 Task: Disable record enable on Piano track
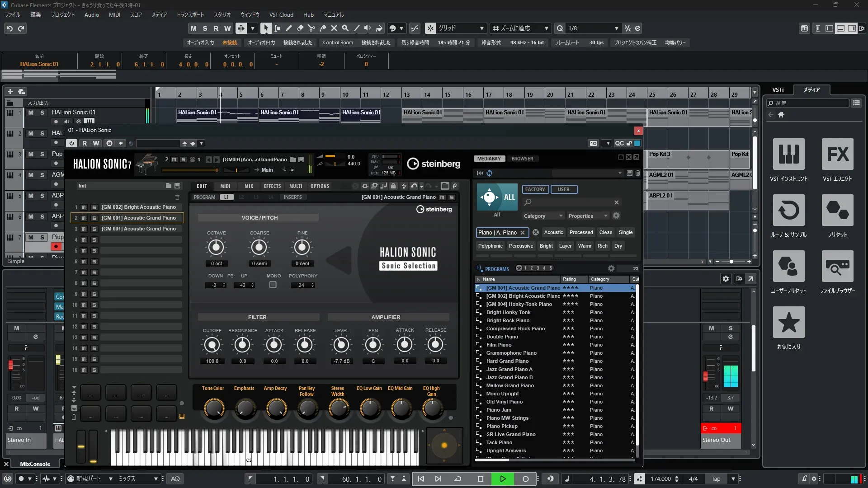tap(56, 246)
